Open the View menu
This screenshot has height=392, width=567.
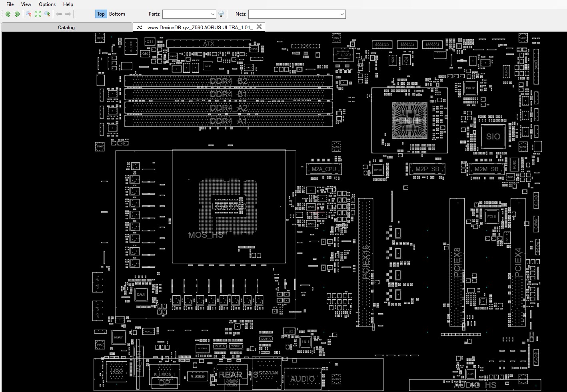[x=26, y=4]
